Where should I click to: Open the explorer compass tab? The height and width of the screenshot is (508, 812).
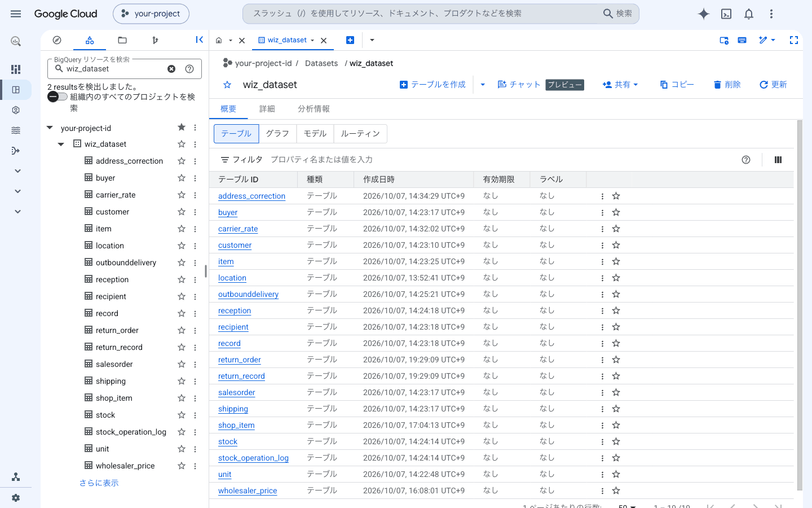click(x=57, y=40)
